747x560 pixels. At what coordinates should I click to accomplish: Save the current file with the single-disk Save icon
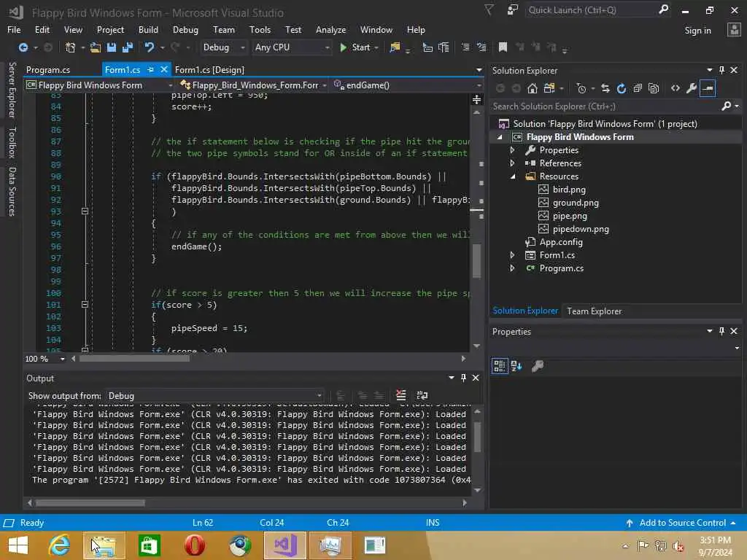pyautogui.click(x=112, y=47)
